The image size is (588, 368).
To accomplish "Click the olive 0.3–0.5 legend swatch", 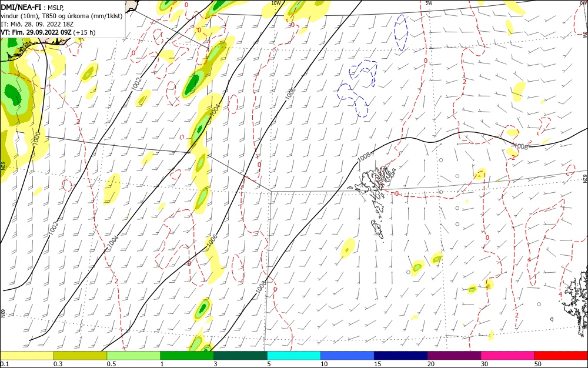I will pyautogui.click(x=80, y=355).
